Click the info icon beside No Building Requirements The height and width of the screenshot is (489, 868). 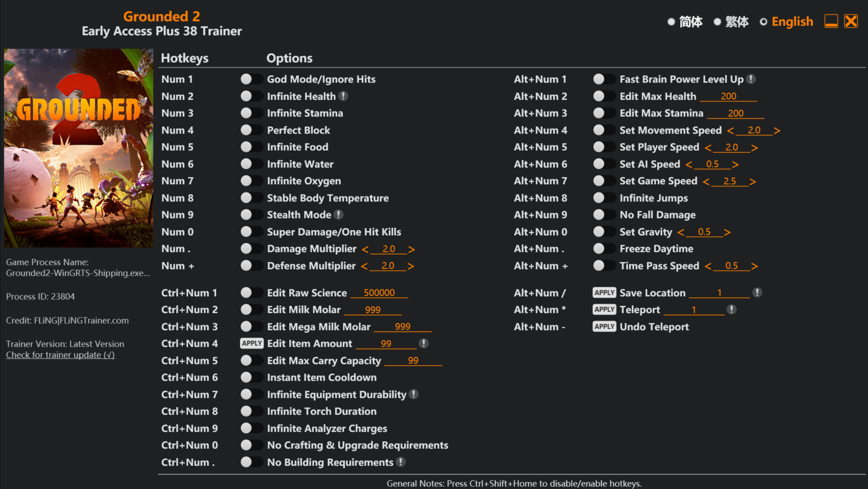click(x=401, y=462)
